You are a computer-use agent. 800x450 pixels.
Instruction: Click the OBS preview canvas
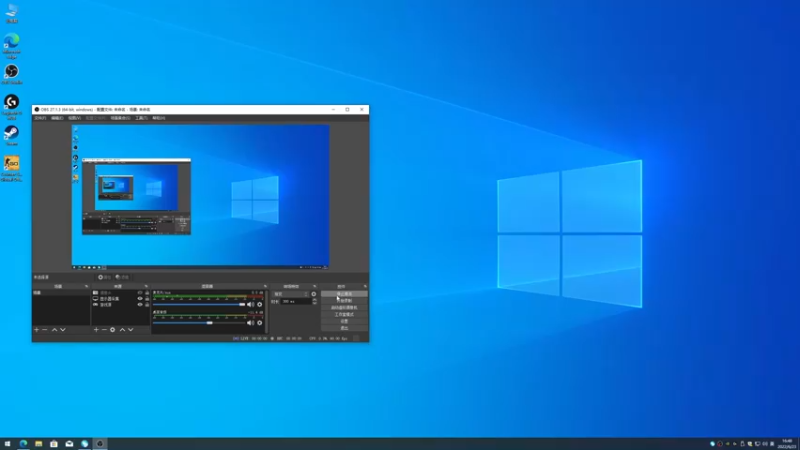point(200,196)
